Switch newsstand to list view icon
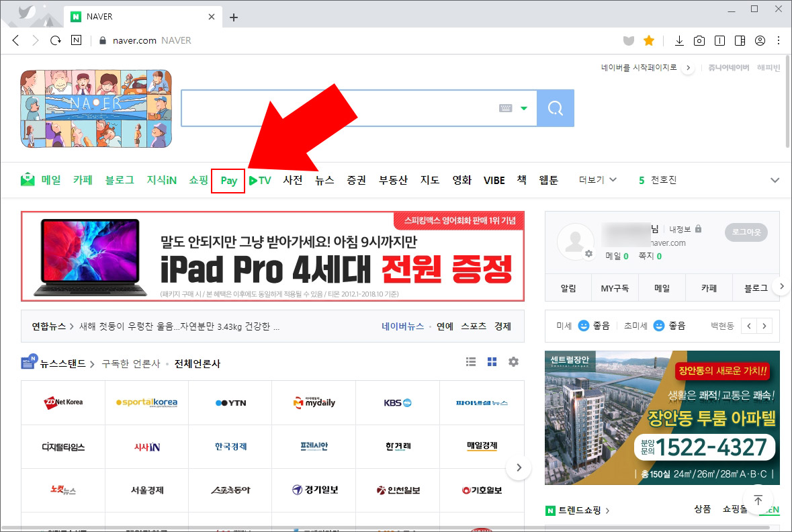 [471, 362]
